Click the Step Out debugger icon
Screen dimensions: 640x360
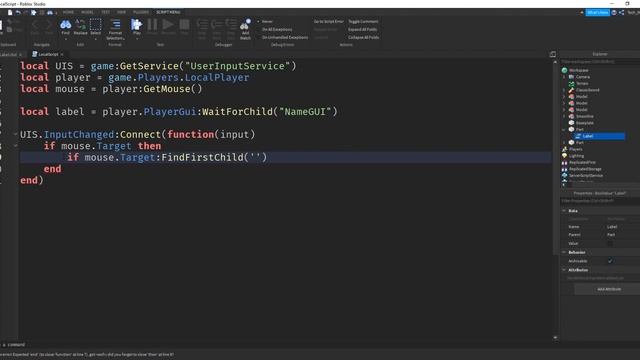tap(231, 24)
